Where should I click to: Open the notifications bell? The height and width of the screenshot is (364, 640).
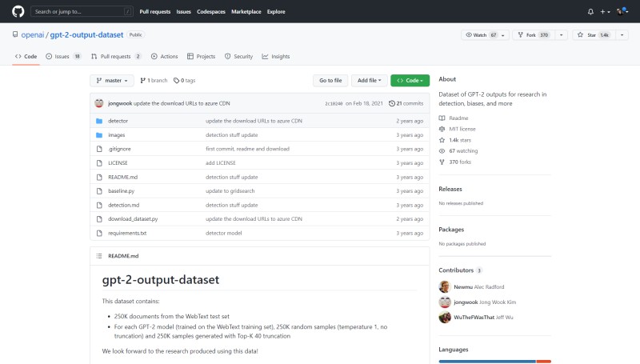[590, 12]
